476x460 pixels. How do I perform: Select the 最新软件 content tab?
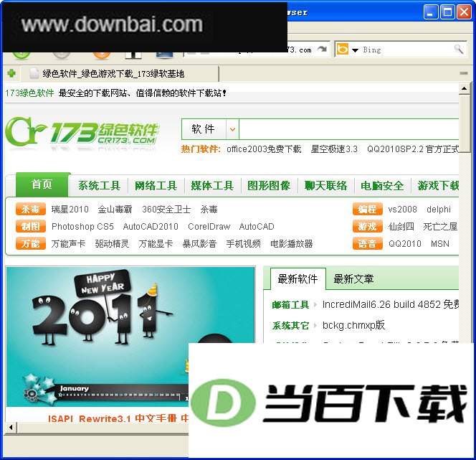(297, 279)
